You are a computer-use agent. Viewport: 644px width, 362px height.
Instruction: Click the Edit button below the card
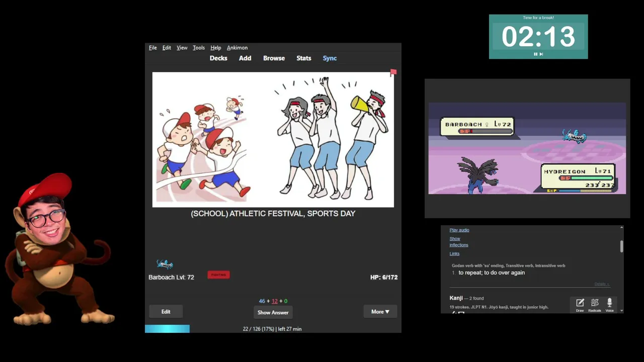pos(166,312)
